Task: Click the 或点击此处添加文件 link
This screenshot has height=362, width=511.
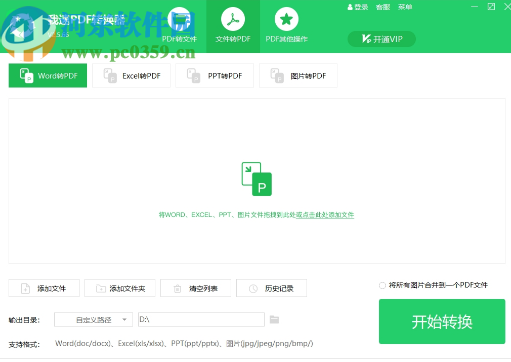Action: click(x=325, y=215)
